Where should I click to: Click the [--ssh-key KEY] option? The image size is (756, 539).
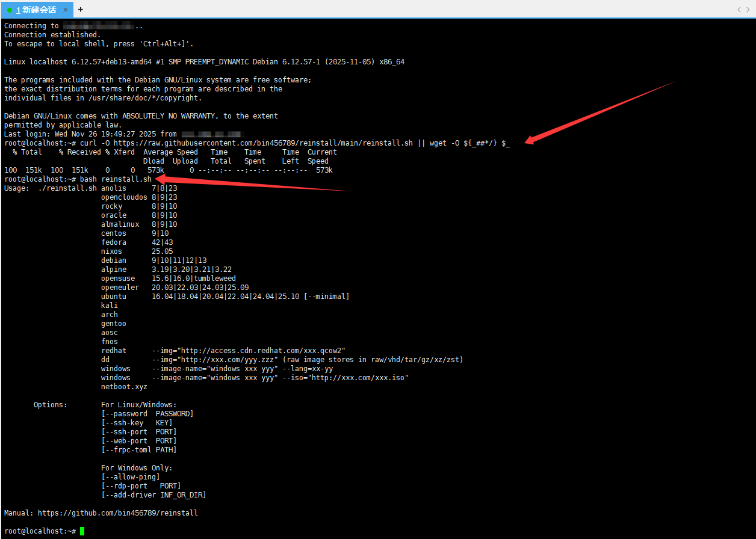[137, 423]
